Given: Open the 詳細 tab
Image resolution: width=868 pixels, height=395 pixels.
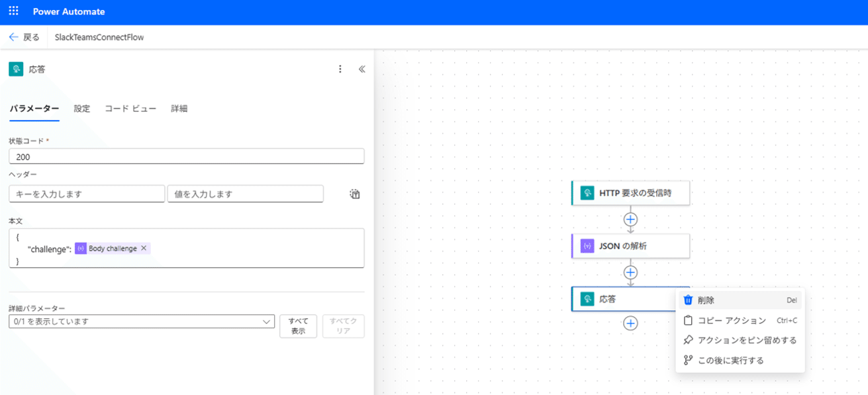Looking at the screenshot, I should [179, 109].
